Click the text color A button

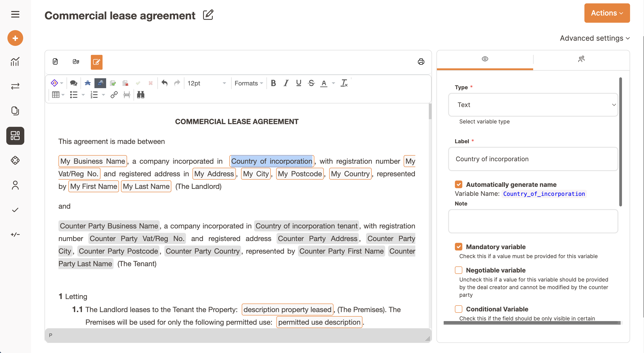[324, 83]
